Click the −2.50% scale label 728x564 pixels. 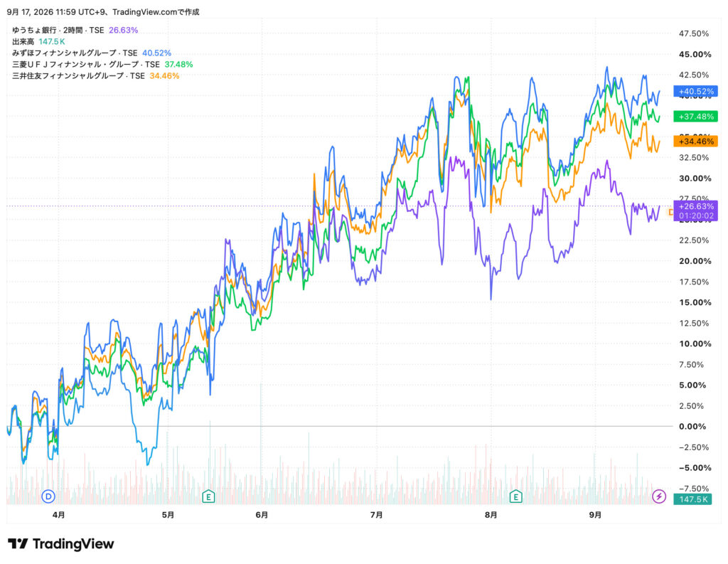tap(694, 447)
